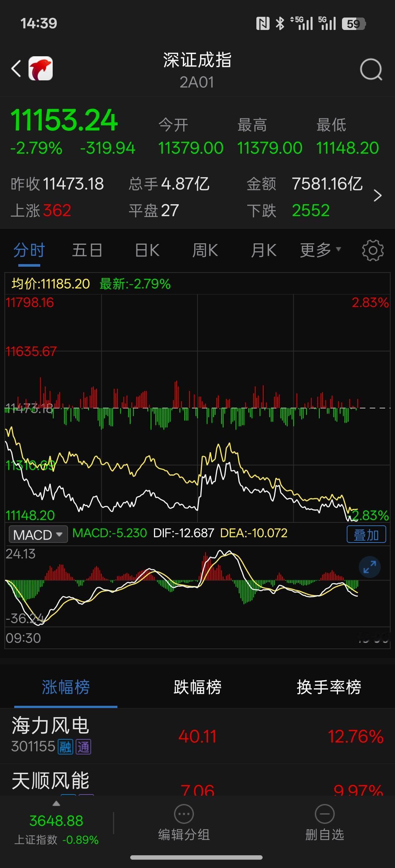Screen dimensions: 395x868
Task: Open 海力风电 stock row
Action: pyautogui.click(x=197, y=736)
